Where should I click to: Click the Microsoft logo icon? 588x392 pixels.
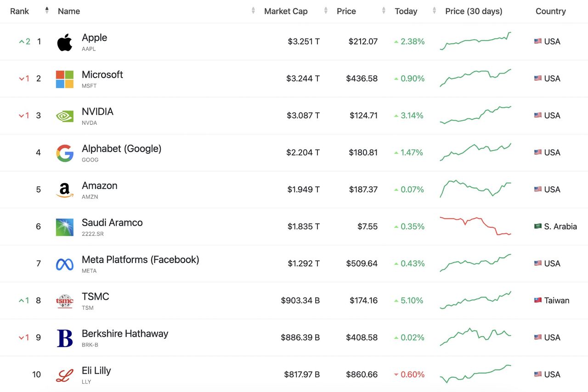(x=65, y=79)
